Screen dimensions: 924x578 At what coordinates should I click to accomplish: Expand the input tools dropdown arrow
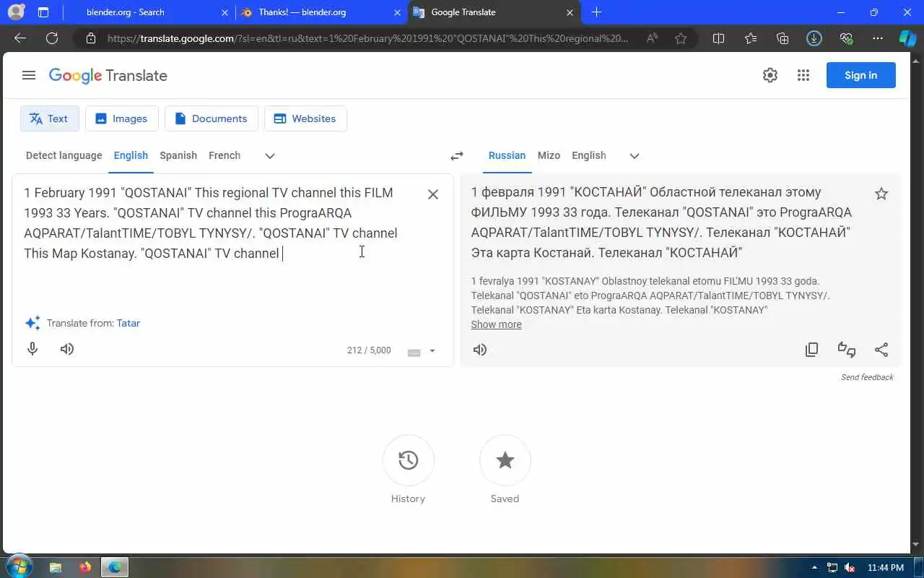point(432,351)
